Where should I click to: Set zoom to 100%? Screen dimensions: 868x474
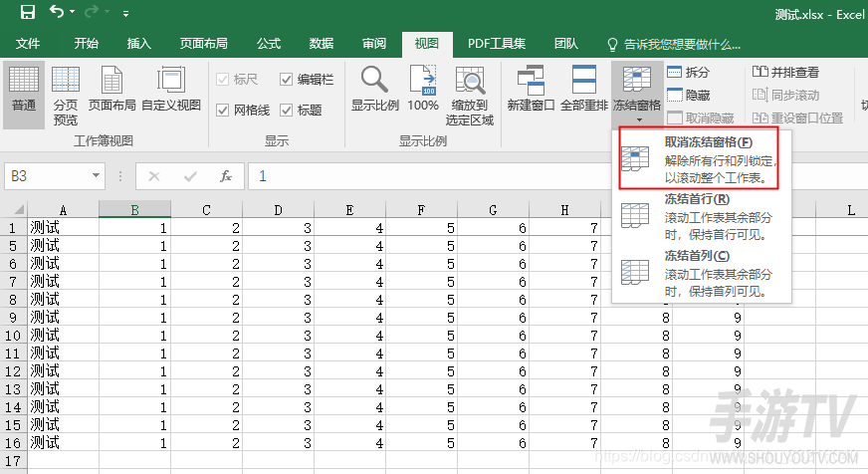click(423, 89)
